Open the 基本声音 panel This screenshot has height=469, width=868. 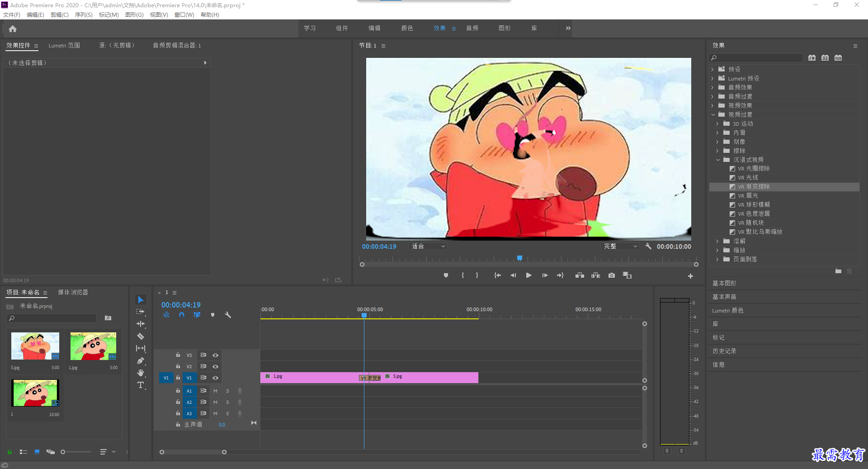[724, 297]
